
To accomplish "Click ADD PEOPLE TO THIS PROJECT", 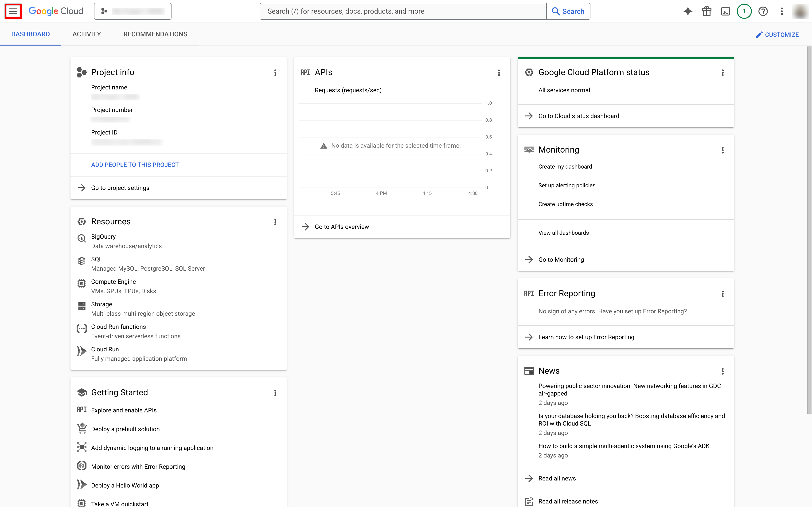I will click(135, 165).
